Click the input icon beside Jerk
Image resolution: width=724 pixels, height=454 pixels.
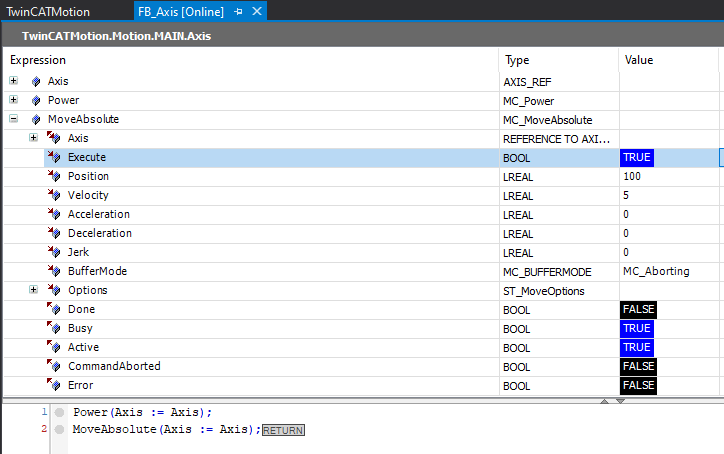[x=54, y=251]
